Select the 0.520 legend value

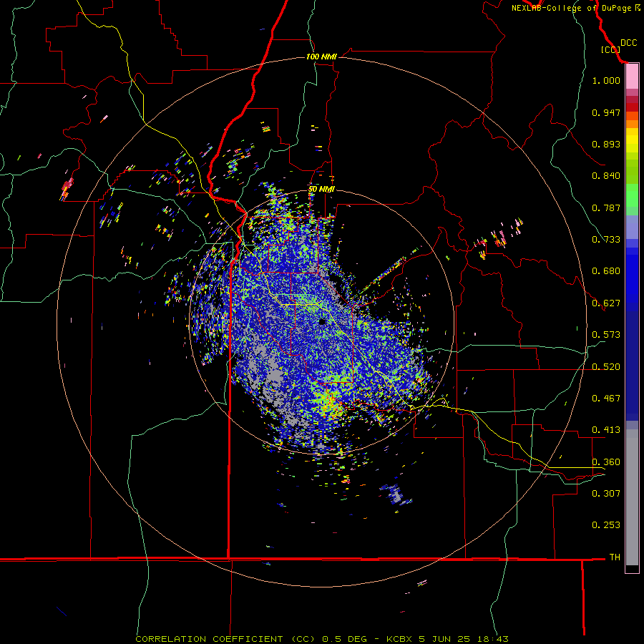click(606, 367)
